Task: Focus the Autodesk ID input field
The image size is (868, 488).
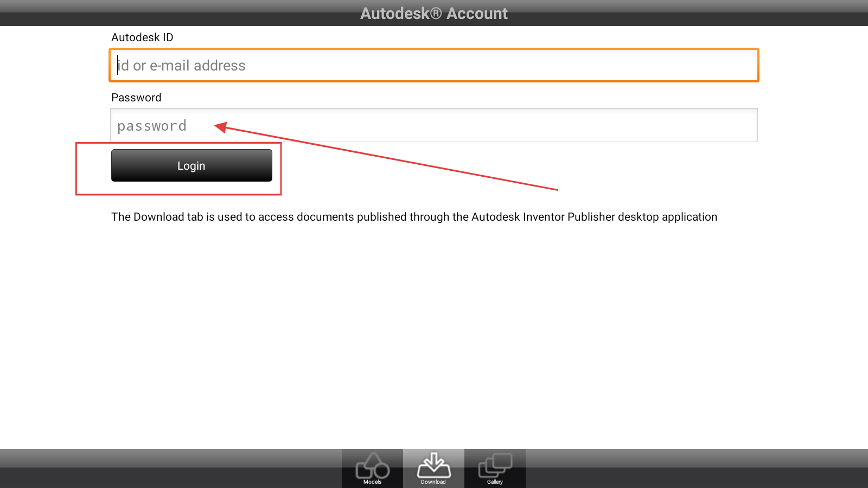Action: 434,66
